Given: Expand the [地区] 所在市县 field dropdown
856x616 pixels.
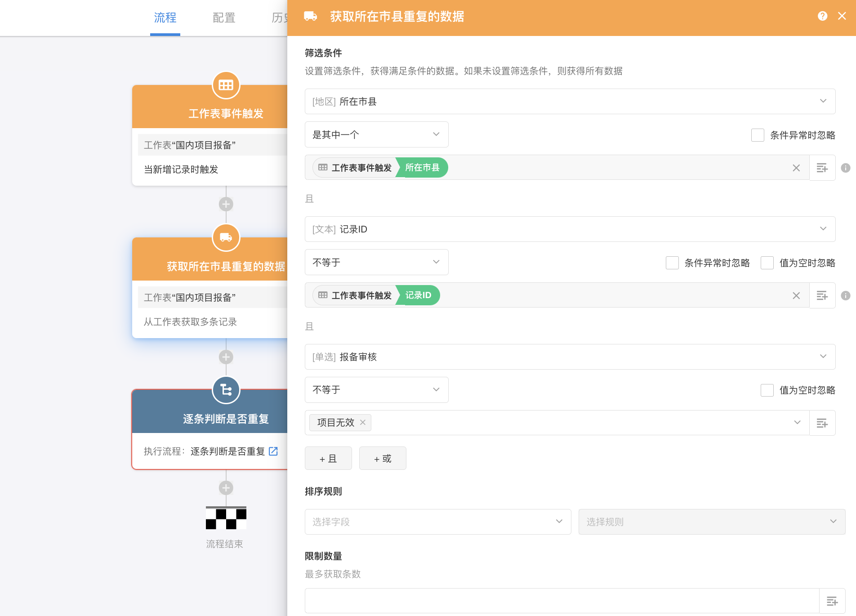Looking at the screenshot, I should 570,101.
